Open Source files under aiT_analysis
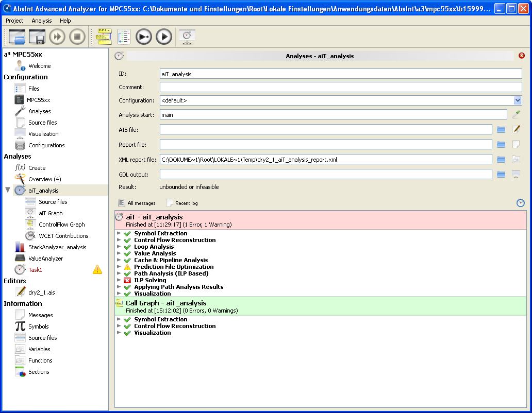The height and width of the screenshot is (413, 532). [53, 202]
